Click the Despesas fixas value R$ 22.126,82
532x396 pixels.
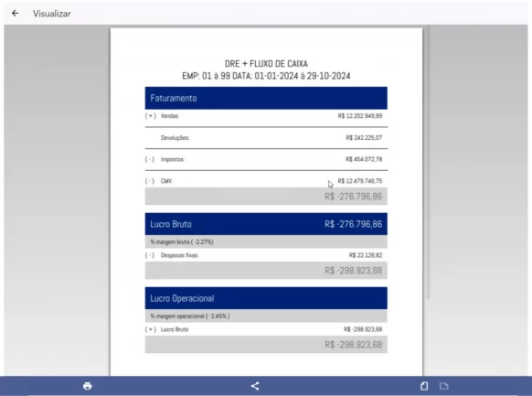pyautogui.click(x=366, y=255)
